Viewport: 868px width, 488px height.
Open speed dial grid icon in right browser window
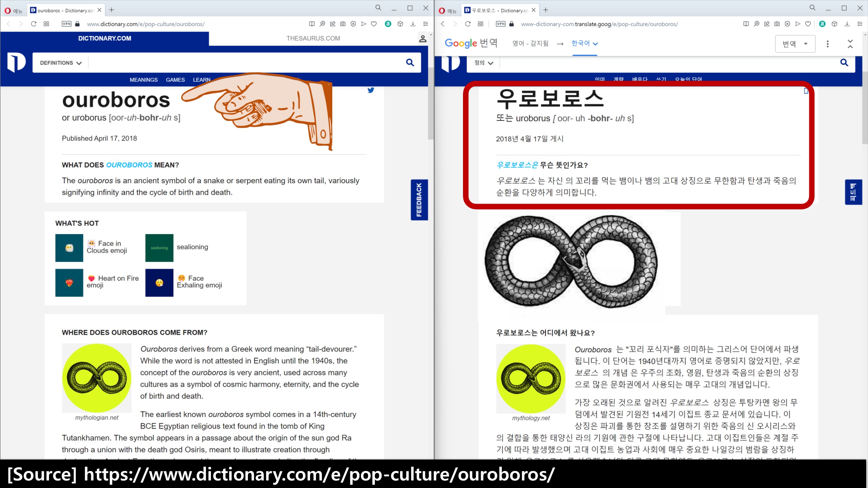pyautogui.click(x=480, y=24)
